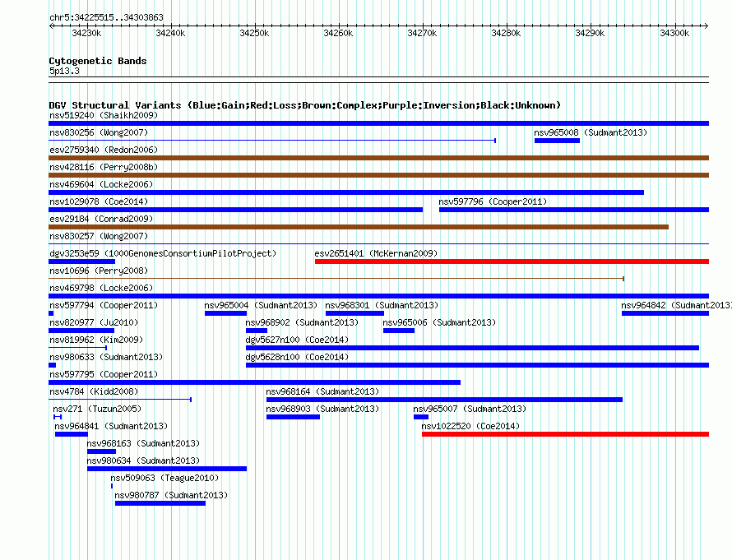Click the esv2759340 (Redon2006) label

[x=104, y=150]
